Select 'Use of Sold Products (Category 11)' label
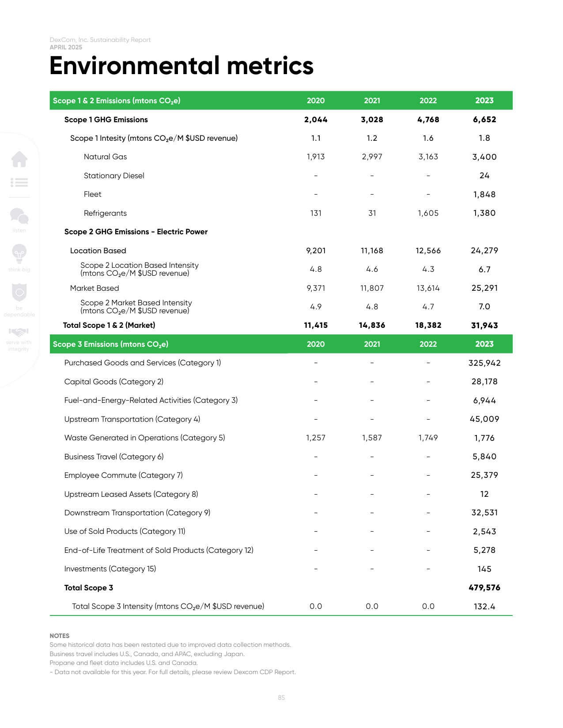The image size is (563, 728). tap(125, 531)
